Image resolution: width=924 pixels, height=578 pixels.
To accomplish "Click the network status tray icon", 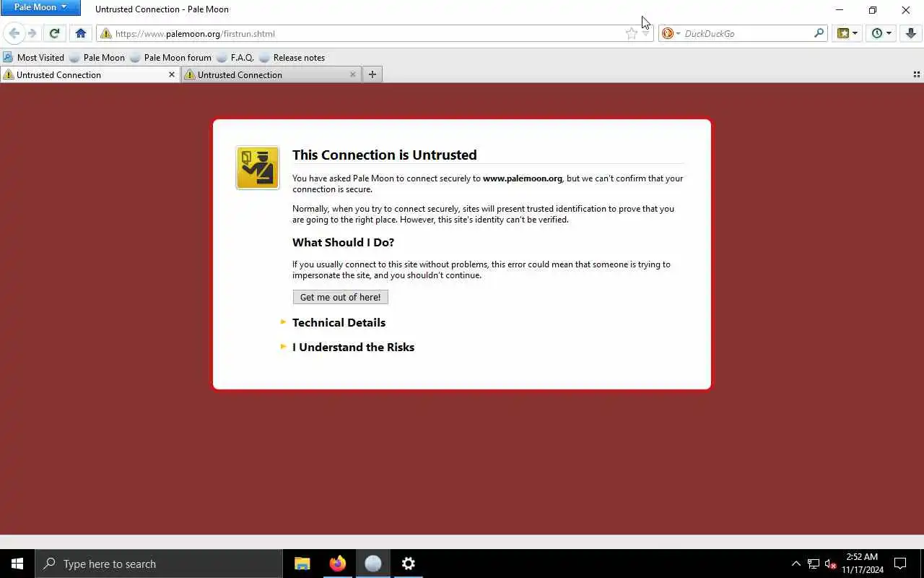I will (x=814, y=564).
